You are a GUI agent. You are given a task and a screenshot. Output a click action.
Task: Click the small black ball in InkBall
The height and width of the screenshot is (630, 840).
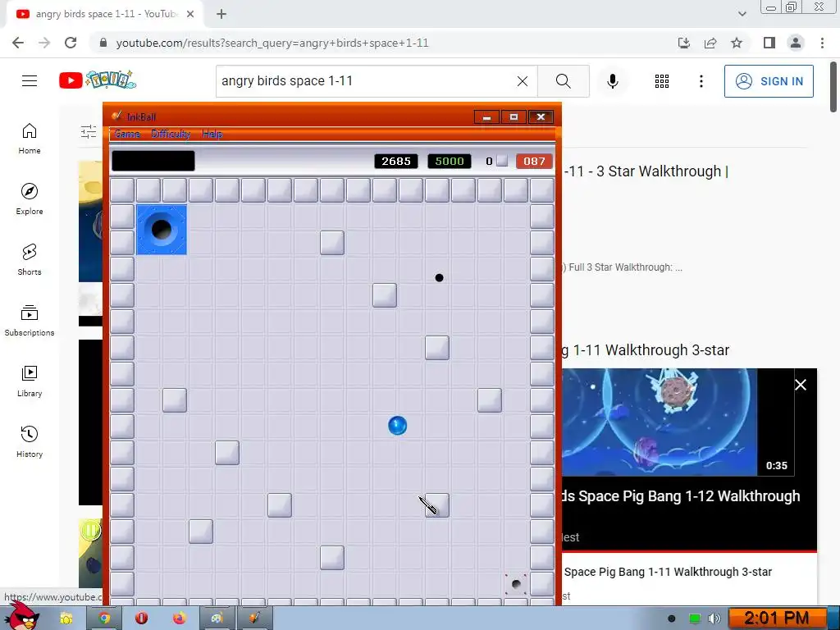click(x=440, y=277)
